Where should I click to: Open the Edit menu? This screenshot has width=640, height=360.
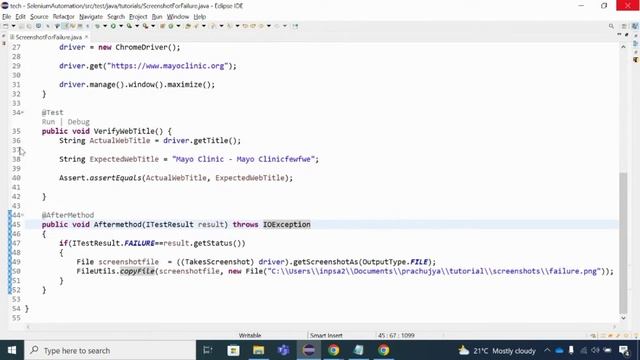click(20, 17)
